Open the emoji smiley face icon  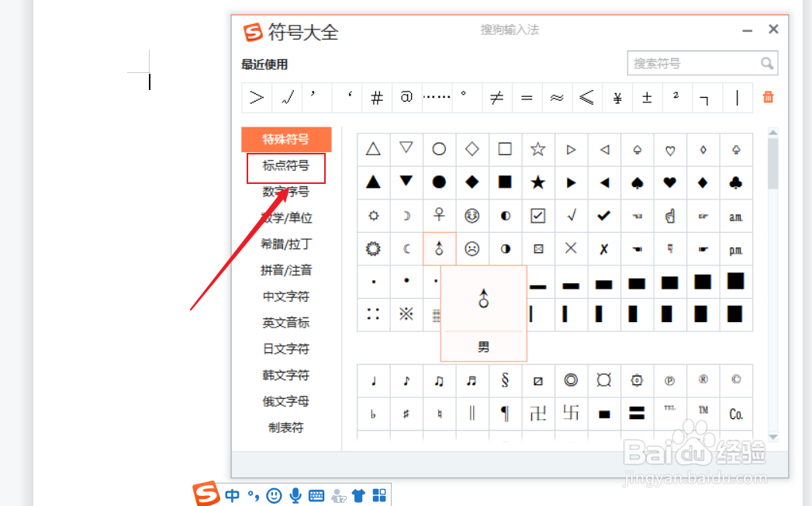274,494
